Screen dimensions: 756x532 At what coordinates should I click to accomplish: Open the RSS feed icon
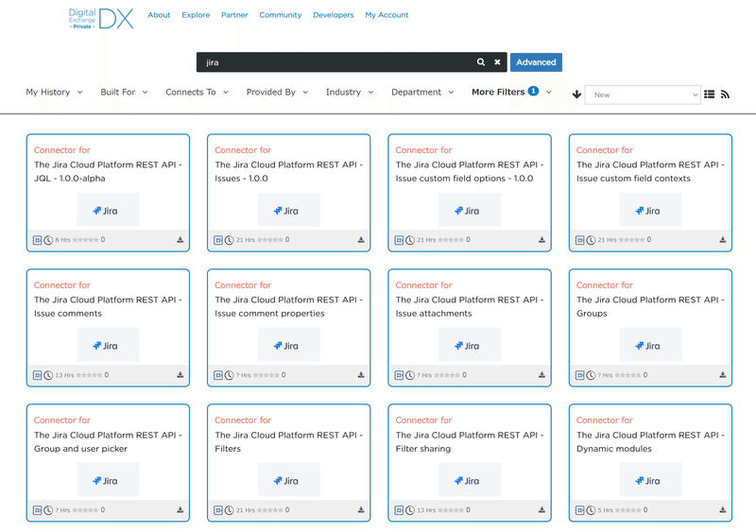point(725,94)
